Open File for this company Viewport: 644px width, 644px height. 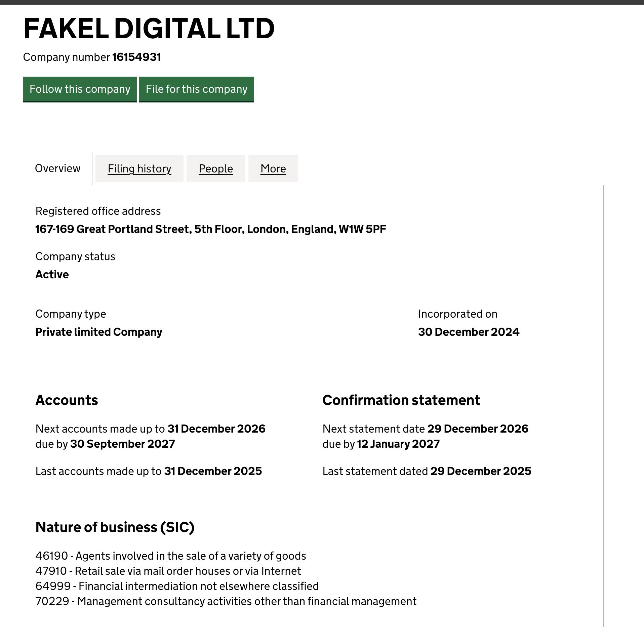[x=196, y=89]
